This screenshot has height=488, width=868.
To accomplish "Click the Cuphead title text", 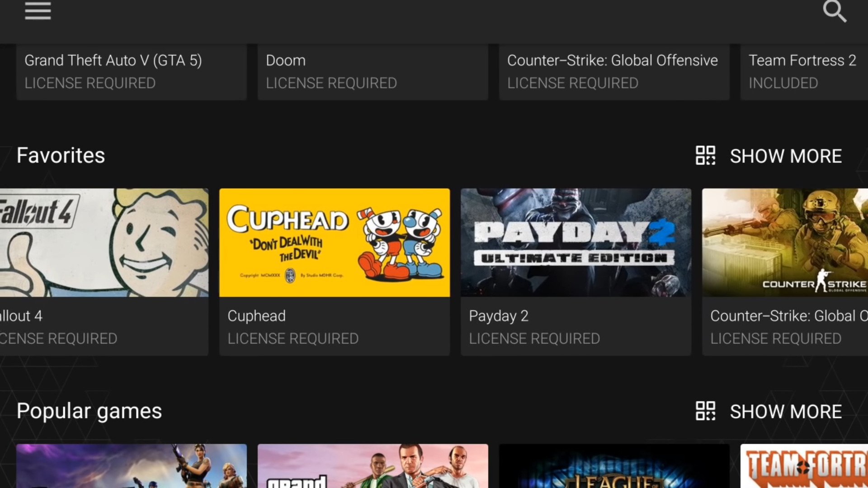I will (x=256, y=316).
